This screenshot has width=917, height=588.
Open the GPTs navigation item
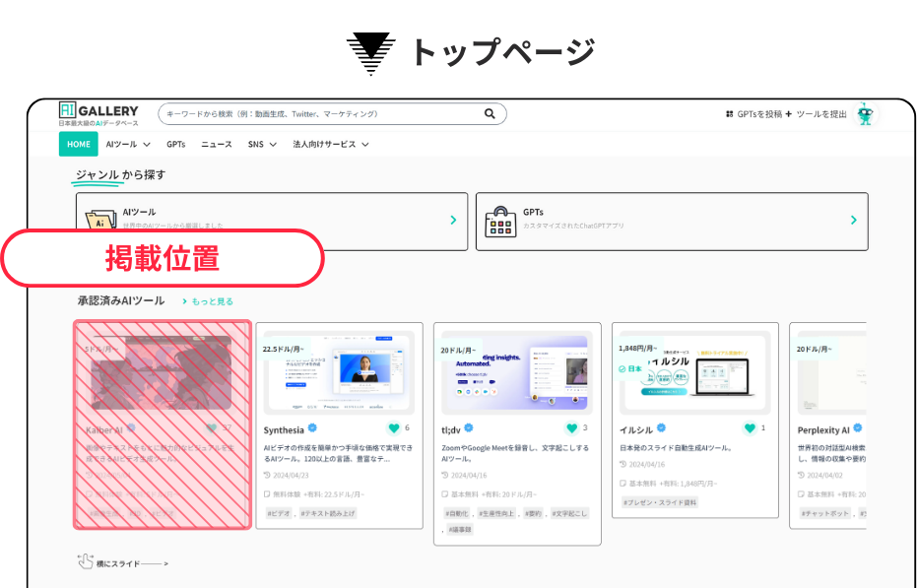pos(175,144)
